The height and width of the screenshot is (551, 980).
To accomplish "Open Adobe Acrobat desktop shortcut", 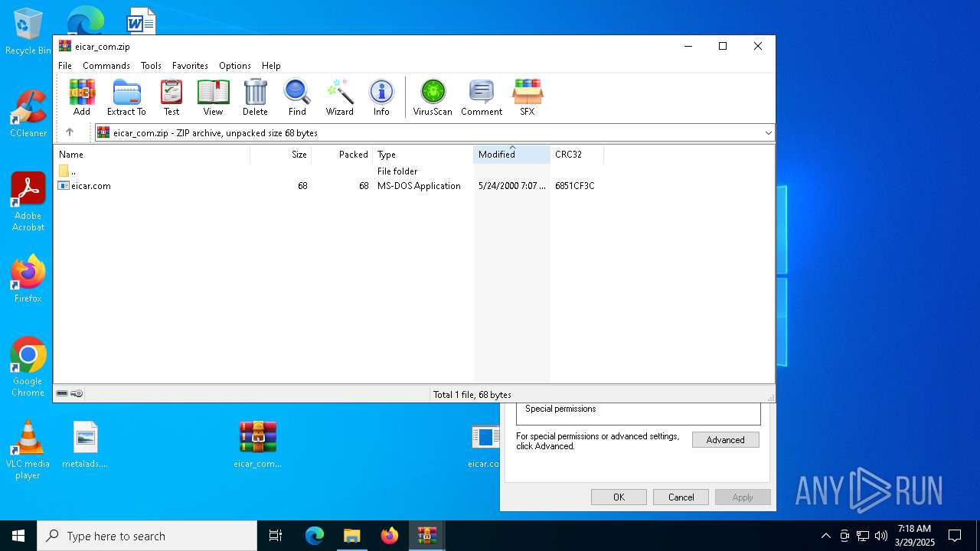I will tap(28, 202).
